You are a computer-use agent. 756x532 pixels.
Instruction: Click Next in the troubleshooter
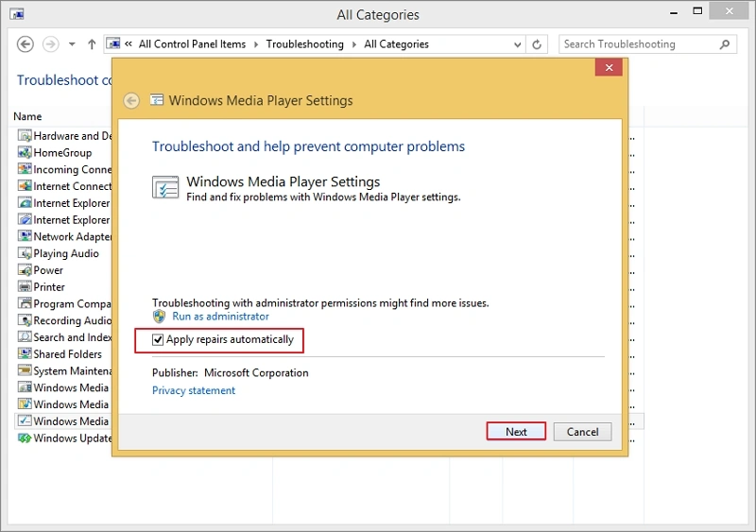516,432
